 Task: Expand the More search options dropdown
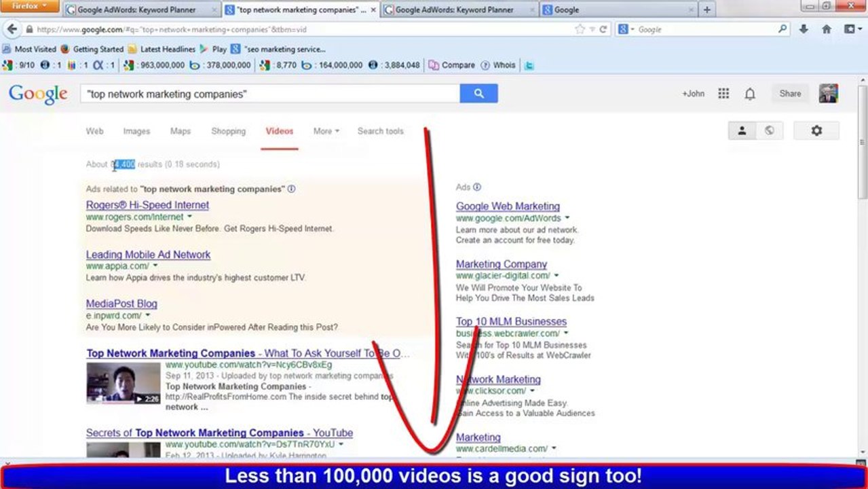(x=326, y=131)
